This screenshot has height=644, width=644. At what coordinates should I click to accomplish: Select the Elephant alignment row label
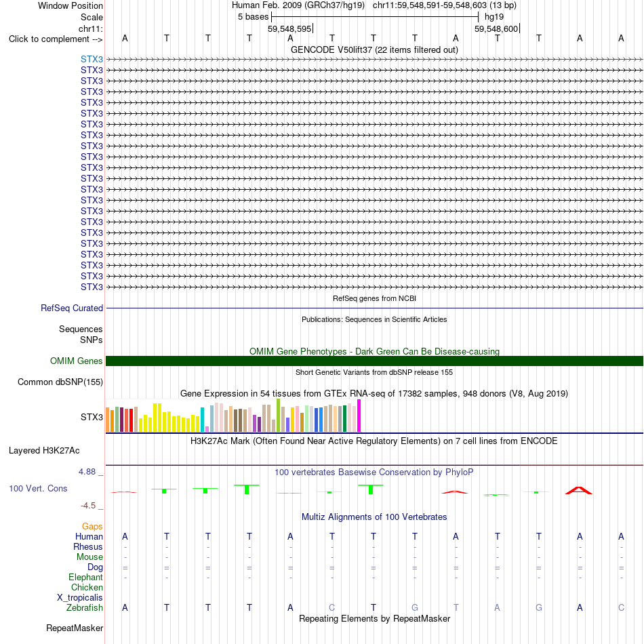(x=85, y=577)
